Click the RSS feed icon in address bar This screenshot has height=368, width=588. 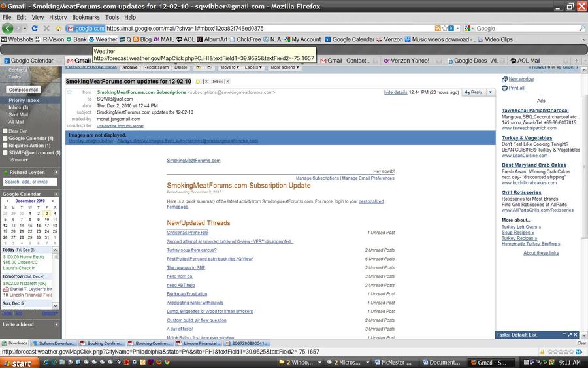click(x=438, y=29)
